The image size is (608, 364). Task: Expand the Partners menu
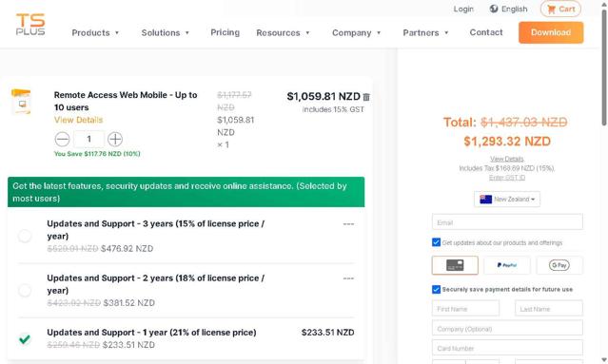[425, 32]
